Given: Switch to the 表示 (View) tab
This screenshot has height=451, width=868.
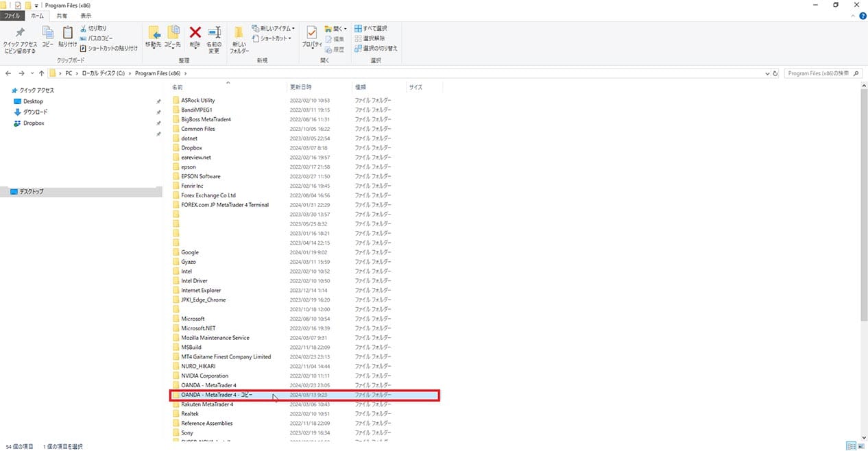Looking at the screenshot, I should click(86, 15).
